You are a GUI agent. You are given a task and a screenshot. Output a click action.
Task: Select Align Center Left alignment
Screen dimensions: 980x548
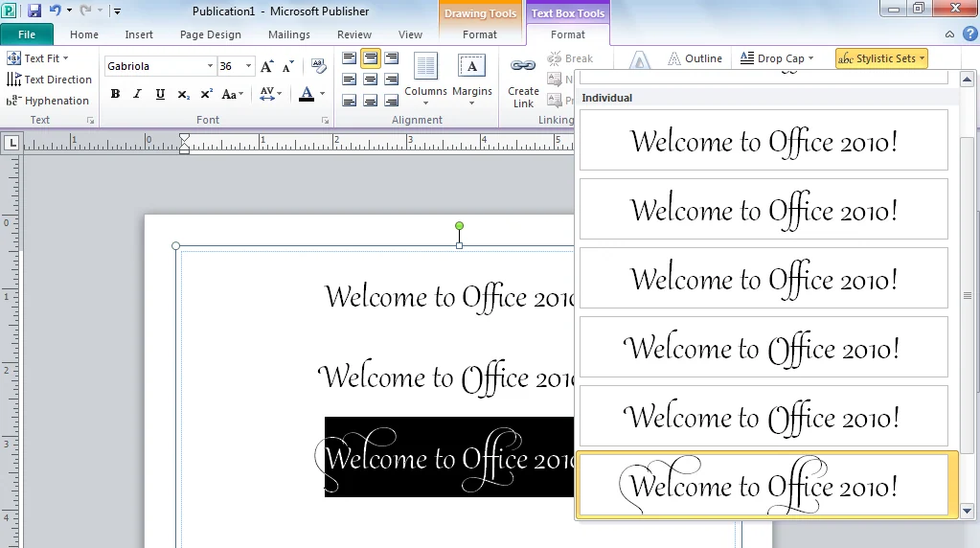coord(350,80)
